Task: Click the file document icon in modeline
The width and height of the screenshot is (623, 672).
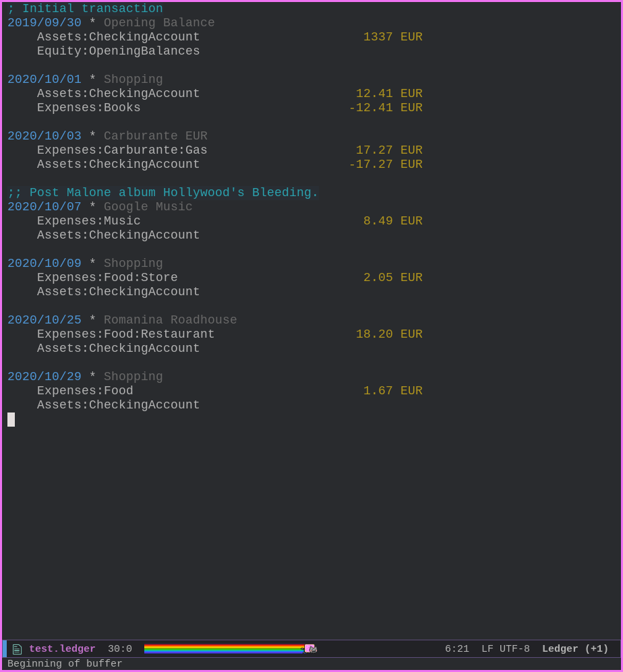Action: [x=17, y=649]
